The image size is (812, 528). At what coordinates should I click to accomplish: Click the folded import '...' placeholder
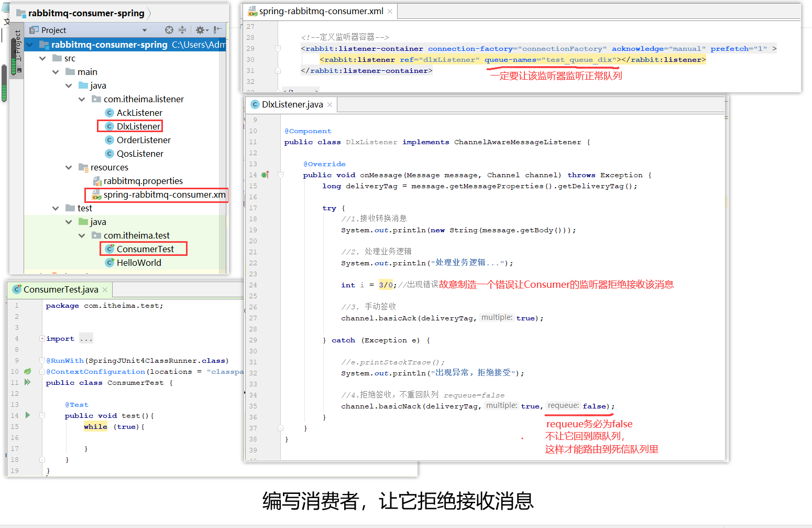(x=86, y=339)
